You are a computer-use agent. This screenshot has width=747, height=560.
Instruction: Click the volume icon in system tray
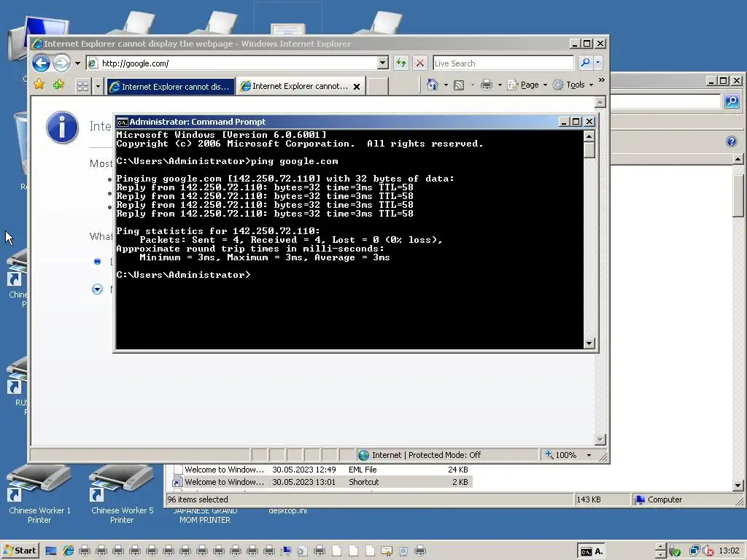click(x=708, y=551)
